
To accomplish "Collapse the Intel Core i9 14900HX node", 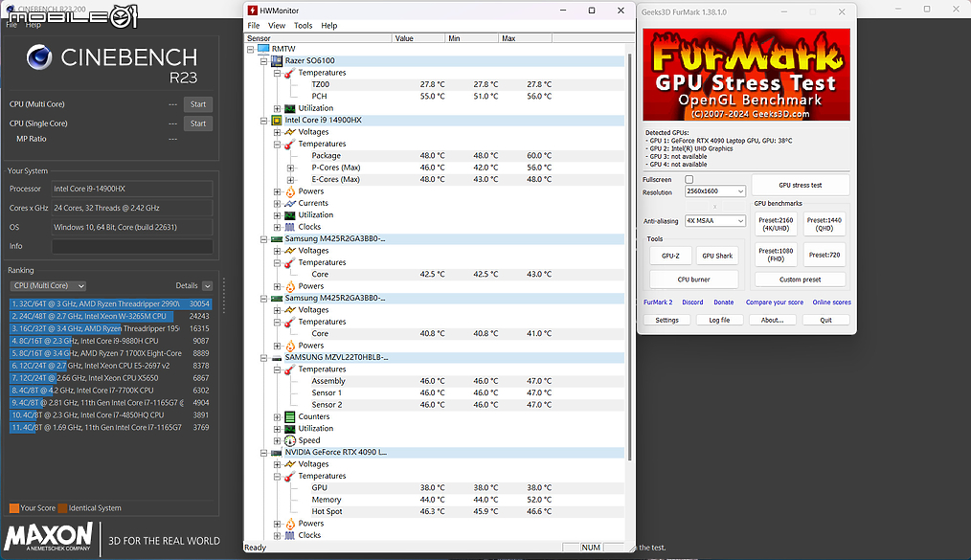I will point(263,120).
